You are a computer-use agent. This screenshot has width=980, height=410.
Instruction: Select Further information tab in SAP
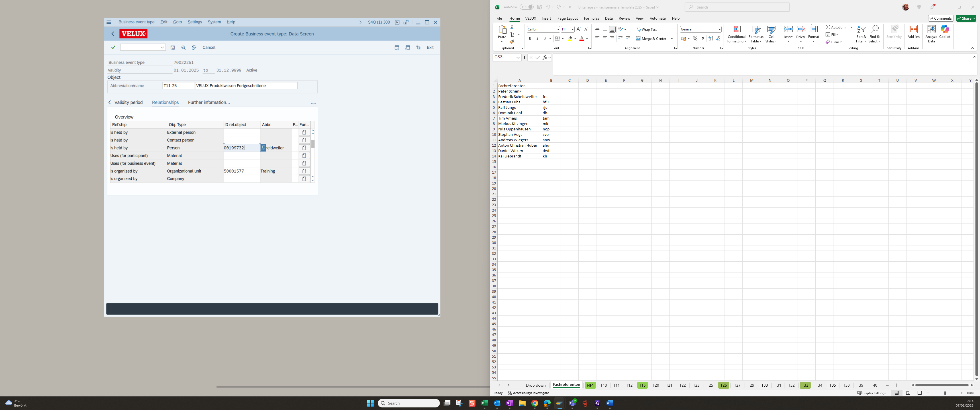pyautogui.click(x=209, y=102)
